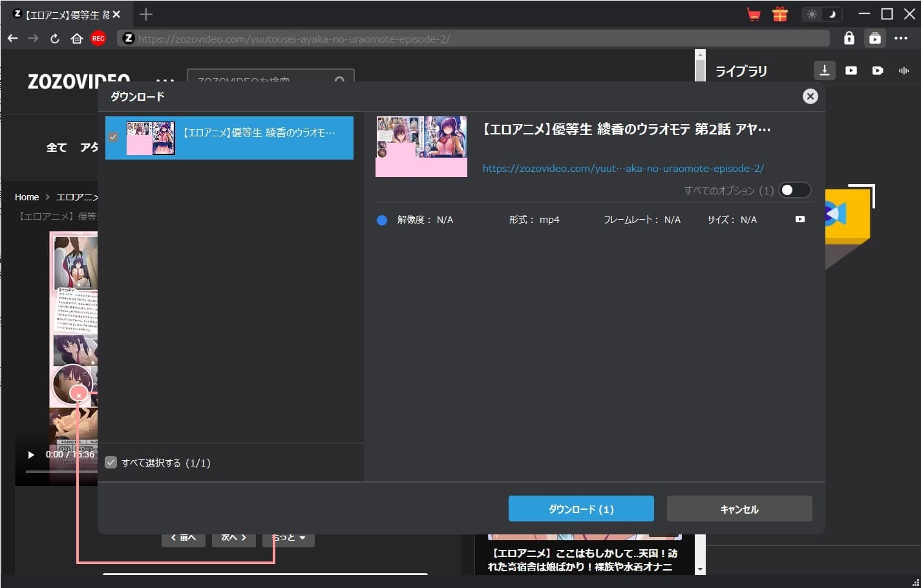Viewport: 921px width, 588px height.
Task: Go back using the browser back arrow
Action: tap(12, 39)
